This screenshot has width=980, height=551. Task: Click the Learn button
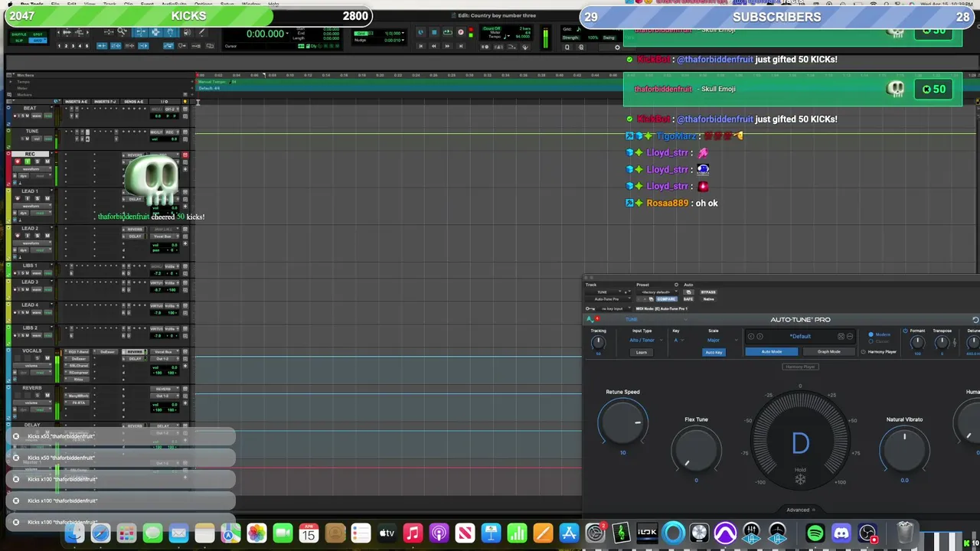642,352
